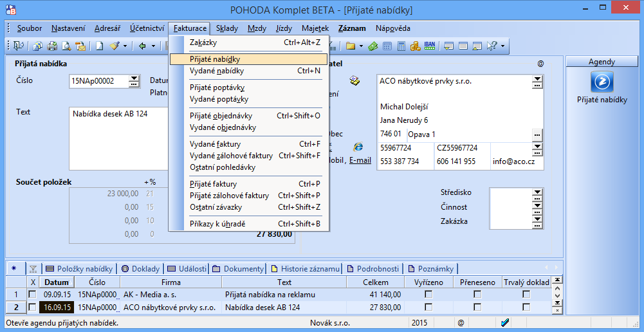Click the Firma column header
This screenshot has height=332, width=644.
click(x=171, y=282)
